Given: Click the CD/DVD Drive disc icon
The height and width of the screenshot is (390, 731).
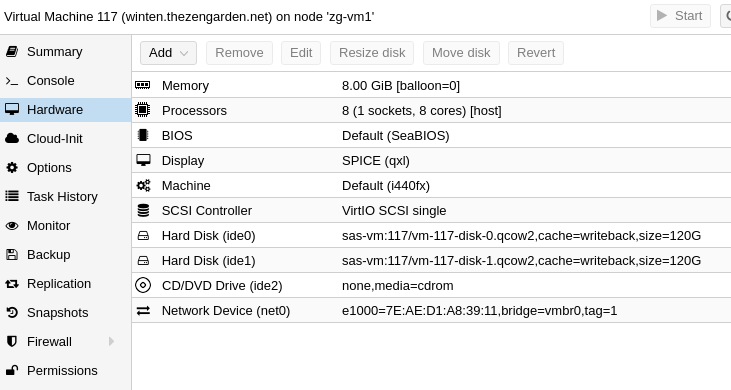Looking at the screenshot, I should pos(143,285).
